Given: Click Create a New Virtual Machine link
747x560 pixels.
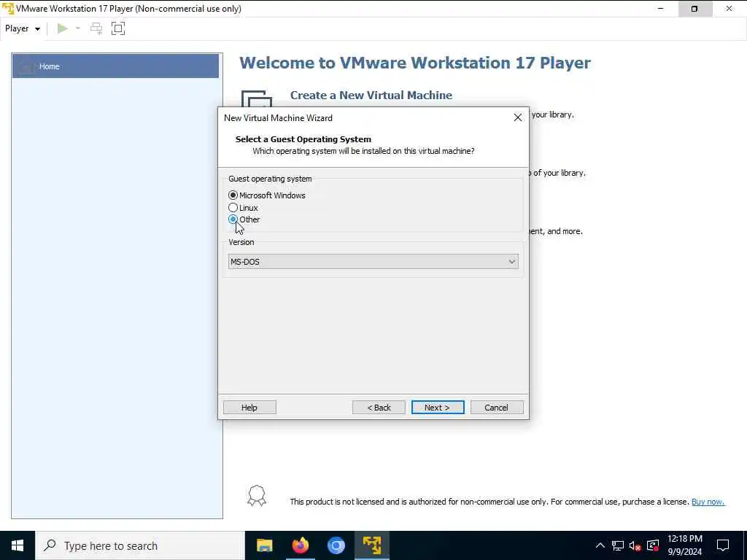Looking at the screenshot, I should (x=371, y=96).
